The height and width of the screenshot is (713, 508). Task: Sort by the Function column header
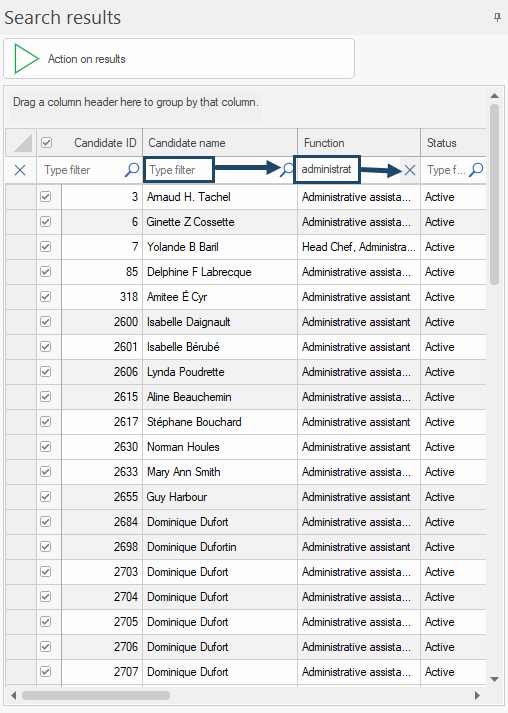[x=359, y=143]
